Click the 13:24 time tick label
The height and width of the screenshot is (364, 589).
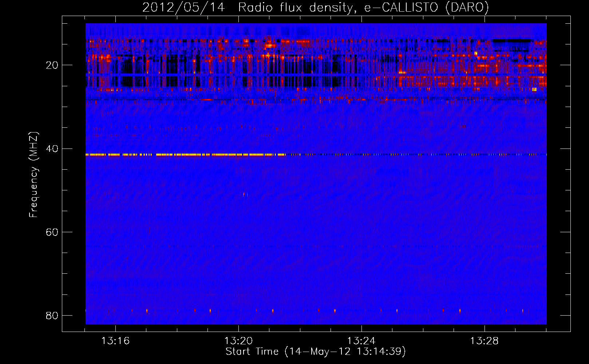(x=361, y=341)
